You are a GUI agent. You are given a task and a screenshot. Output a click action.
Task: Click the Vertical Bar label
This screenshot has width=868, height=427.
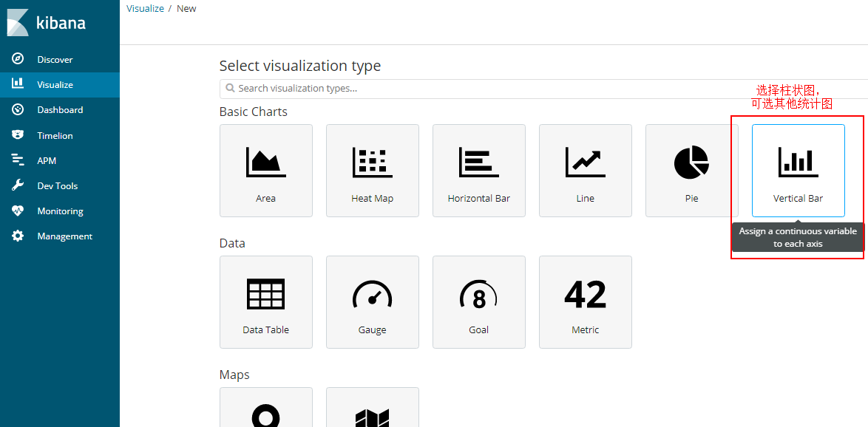[799, 198]
